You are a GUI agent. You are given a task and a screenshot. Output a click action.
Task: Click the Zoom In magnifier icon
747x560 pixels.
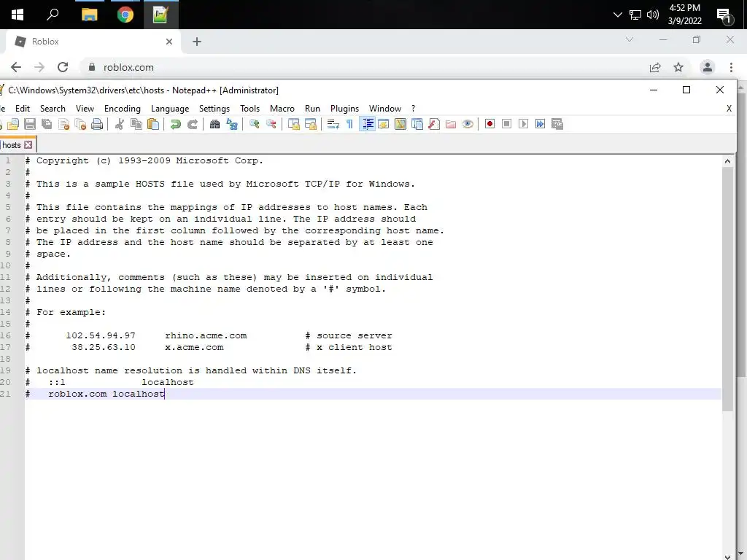pyautogui.click(x=255, y=124)
